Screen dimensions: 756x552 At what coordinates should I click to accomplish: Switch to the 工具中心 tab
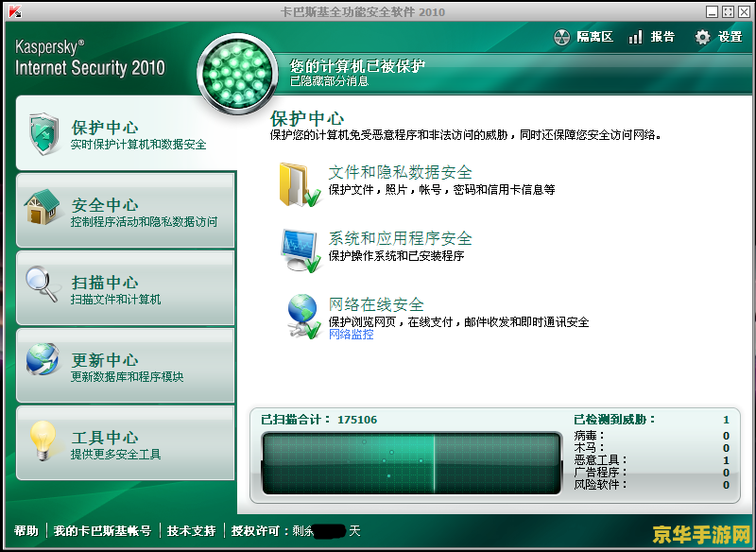(126, 442)
